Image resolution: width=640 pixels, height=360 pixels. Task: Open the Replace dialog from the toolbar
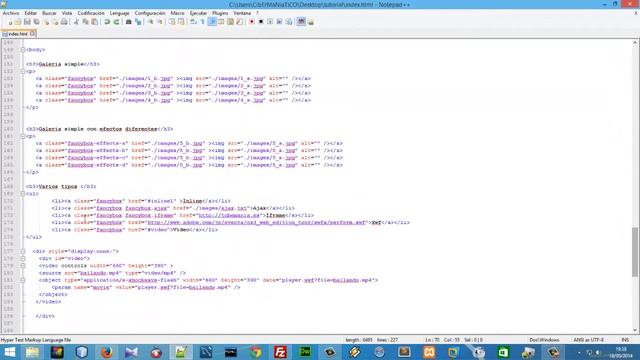[138, 22]
